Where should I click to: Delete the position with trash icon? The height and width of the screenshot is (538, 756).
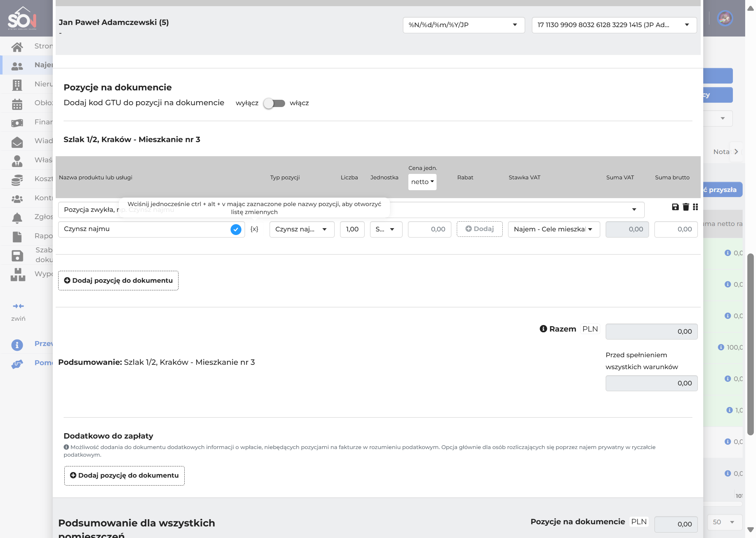click(686, 207)
